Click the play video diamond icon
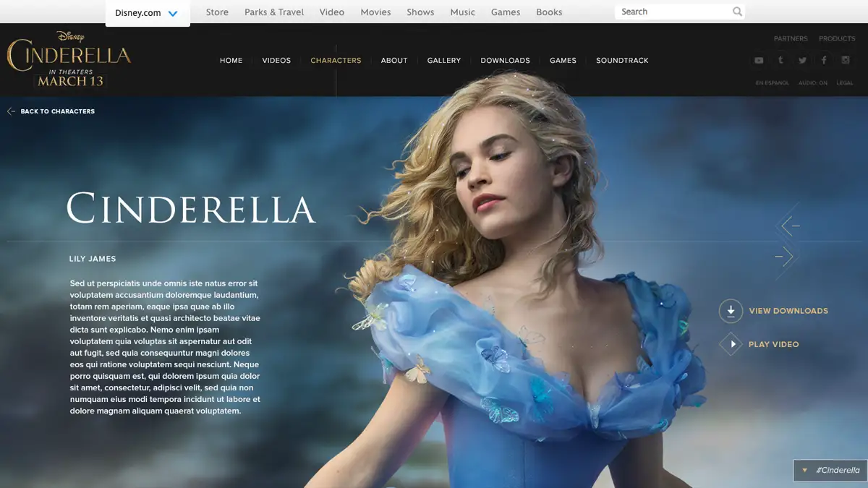This screenshot has height=488, width=868. click(x=731, y=344)
